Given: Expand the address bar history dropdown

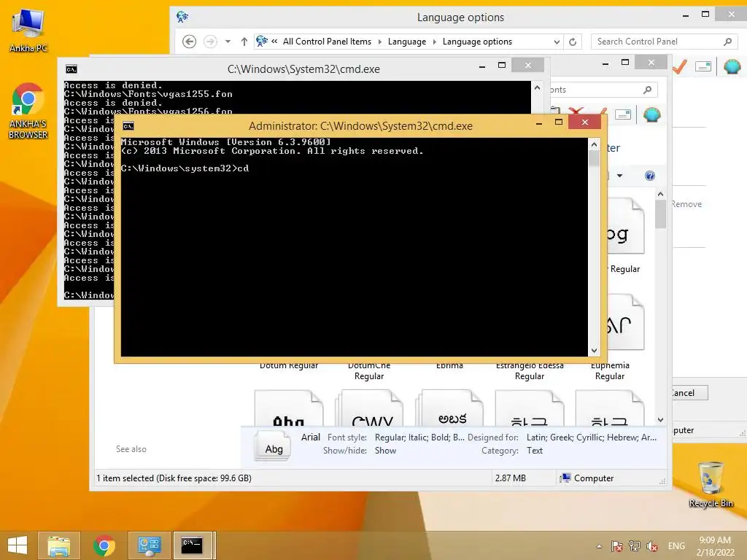Looking at the screenshot, I should [557, 42].
